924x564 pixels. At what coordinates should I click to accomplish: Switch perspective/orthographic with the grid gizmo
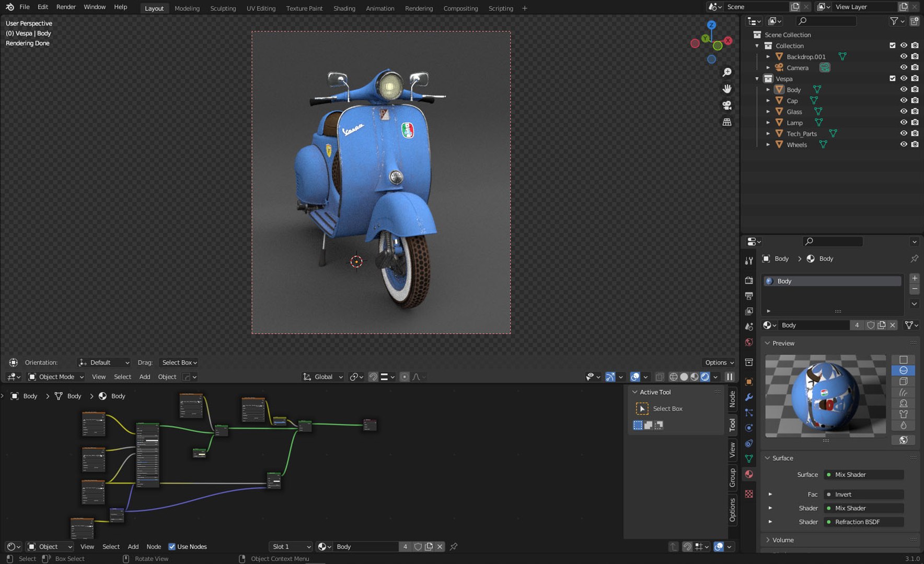click(727, 122)
